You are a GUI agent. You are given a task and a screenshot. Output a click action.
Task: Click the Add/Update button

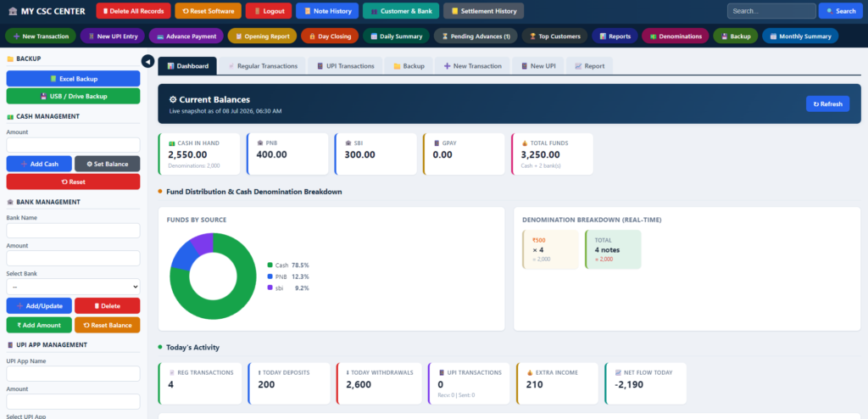point(39,305)
